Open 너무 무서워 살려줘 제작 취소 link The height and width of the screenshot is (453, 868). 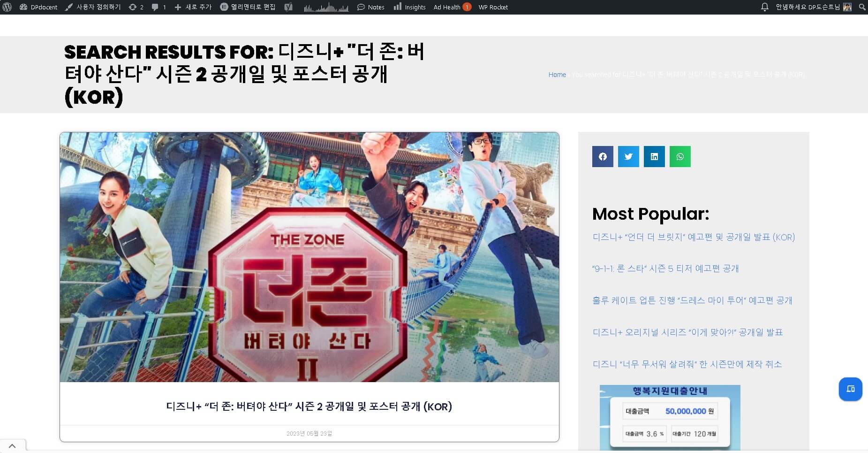coord(687,364)
